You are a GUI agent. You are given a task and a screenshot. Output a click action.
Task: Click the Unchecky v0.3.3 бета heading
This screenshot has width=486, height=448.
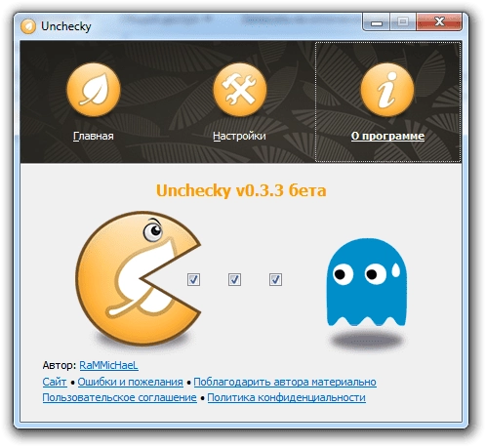tap(241, 190)
